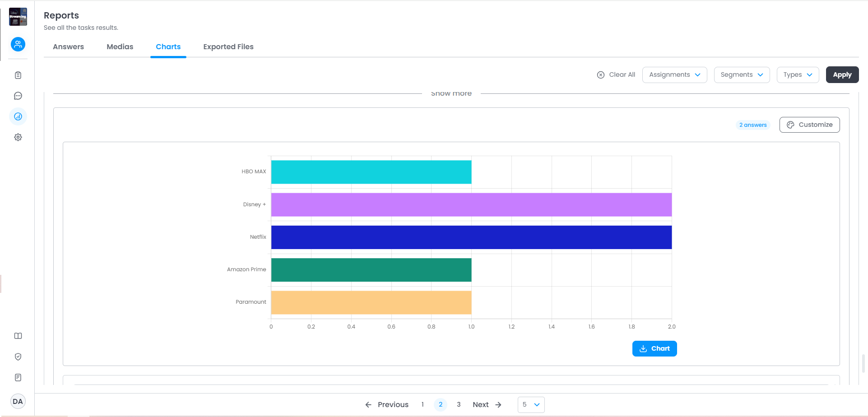Screen dimensions: 868x417
Task: Open the document notes icon near sidebar bottom
Action: 18,377
